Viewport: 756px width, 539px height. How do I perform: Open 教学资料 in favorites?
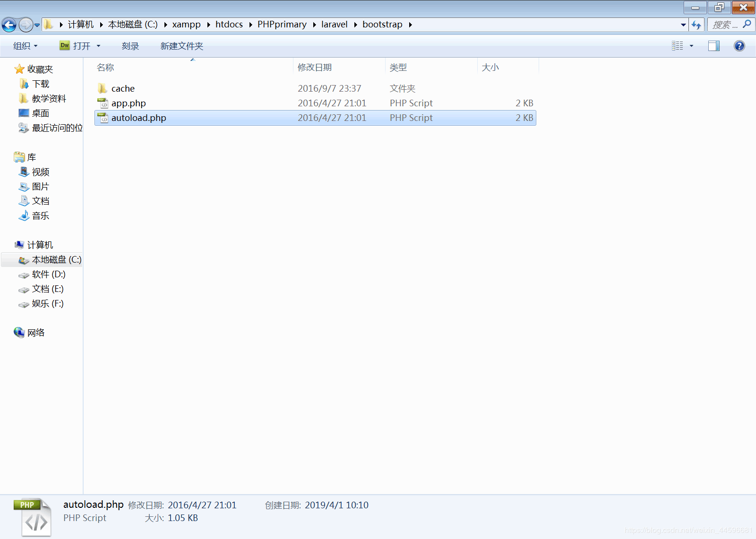49,99
